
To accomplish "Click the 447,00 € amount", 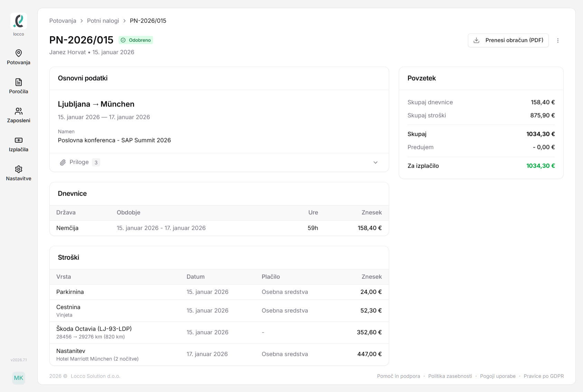I will coord(369,354).
